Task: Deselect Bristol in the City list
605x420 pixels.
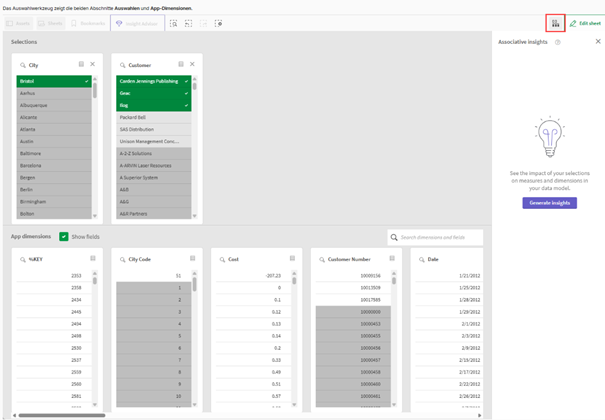Action: [x=54, y=81]
